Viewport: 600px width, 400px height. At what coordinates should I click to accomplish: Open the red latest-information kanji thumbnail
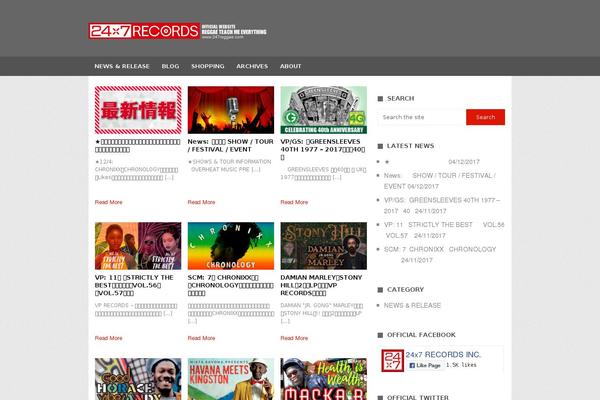[138, 110]
